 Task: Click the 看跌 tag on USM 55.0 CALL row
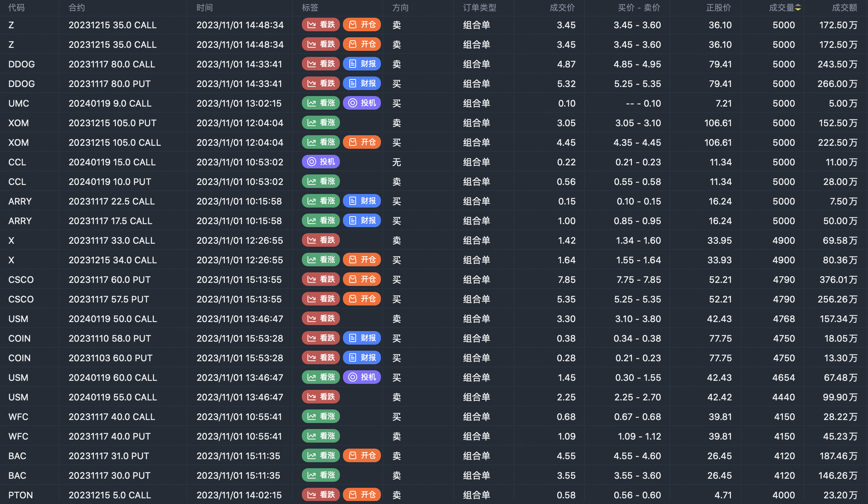tap(321, 397)
